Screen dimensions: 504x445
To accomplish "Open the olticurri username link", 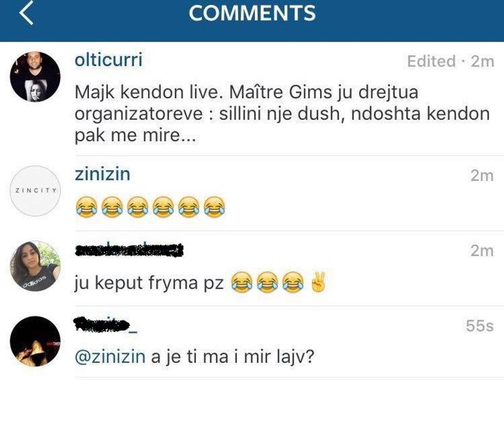I will pyautogui.click(x=109, y=60).
